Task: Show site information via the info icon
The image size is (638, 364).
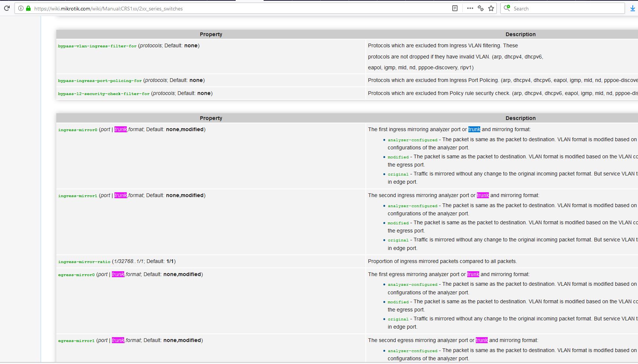Action: pos(21,8)
